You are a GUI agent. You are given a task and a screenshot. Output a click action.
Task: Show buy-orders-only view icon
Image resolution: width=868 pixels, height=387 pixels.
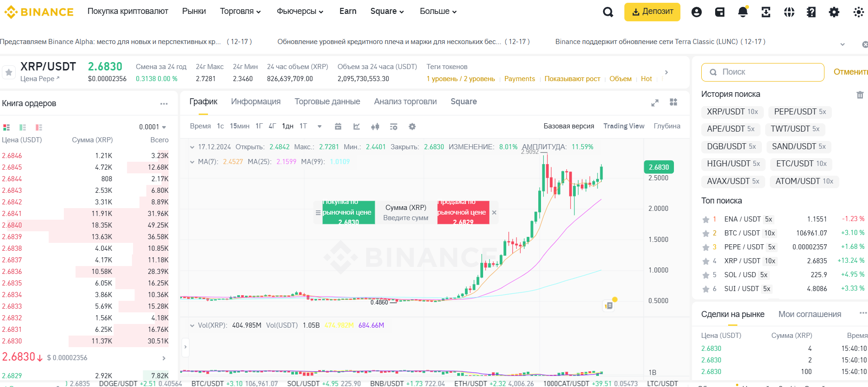[x=23, y=127]
